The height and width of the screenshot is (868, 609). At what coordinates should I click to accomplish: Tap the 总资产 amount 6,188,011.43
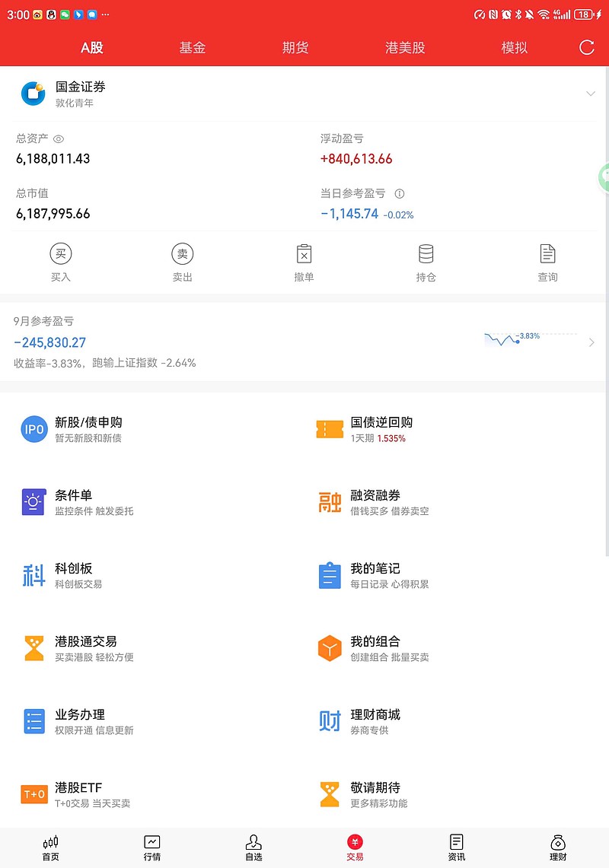(x=53, y=159)
